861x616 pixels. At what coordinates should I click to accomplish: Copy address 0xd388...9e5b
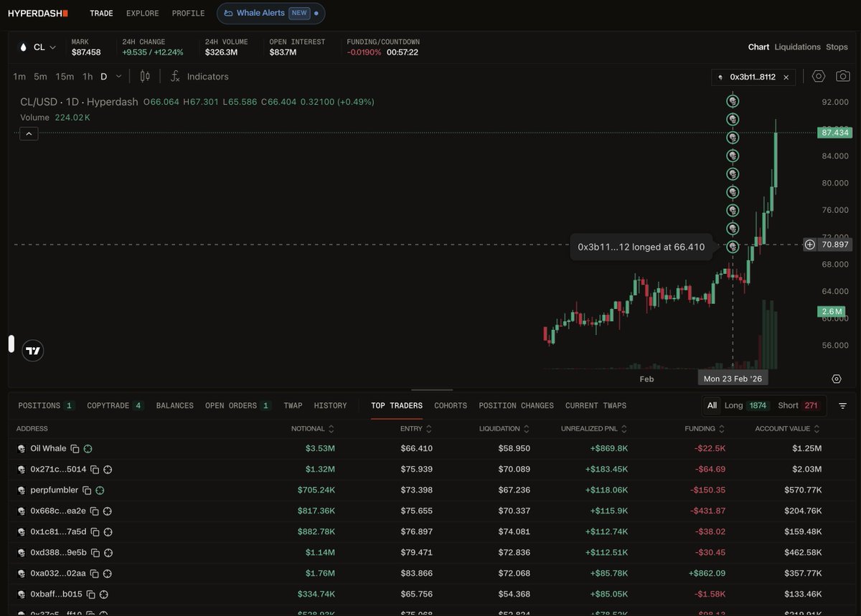(x=95, y=552)
